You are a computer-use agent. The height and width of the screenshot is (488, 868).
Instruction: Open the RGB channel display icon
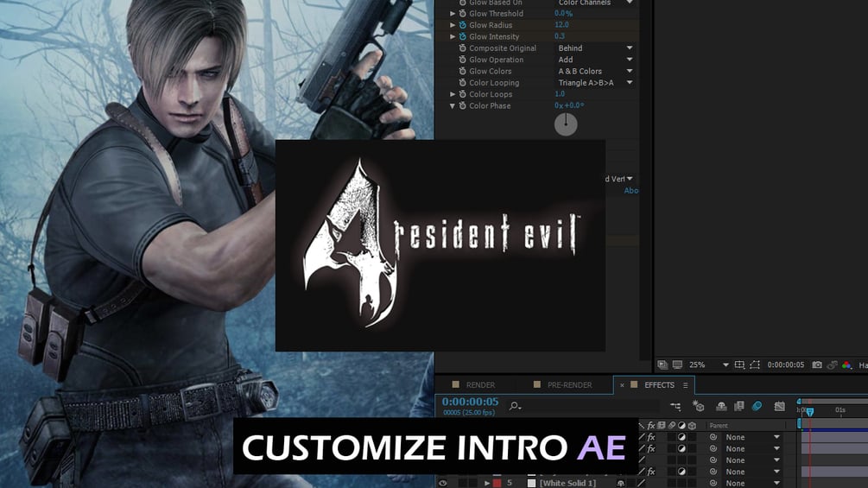coord(846,364)
